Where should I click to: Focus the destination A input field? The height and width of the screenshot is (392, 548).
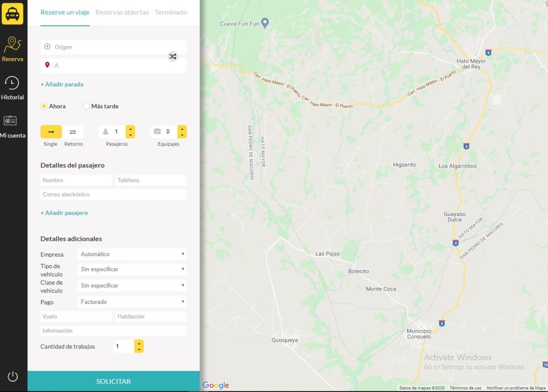tap(113, 65)
